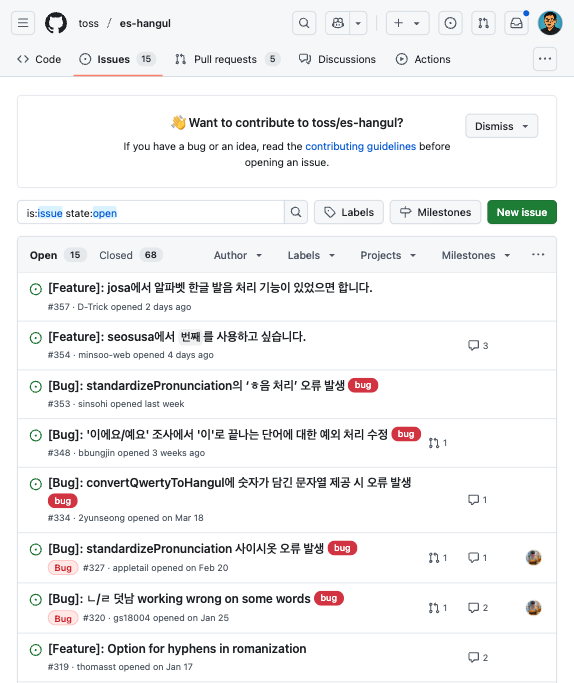Expand the Copilot dropdown arrow
Image resolution: width=574 pixels, height=683 pixels.
pyautogui.click(x=358, y=23)
